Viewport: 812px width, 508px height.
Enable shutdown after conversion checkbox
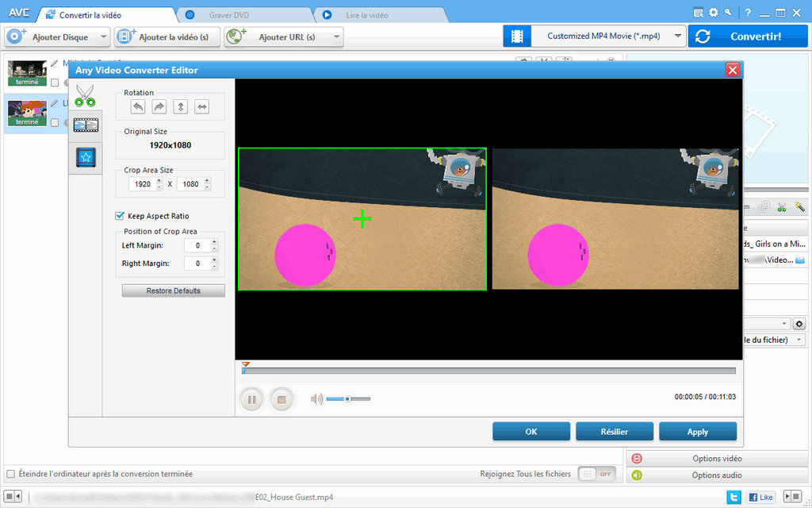(x=10, y=474)
